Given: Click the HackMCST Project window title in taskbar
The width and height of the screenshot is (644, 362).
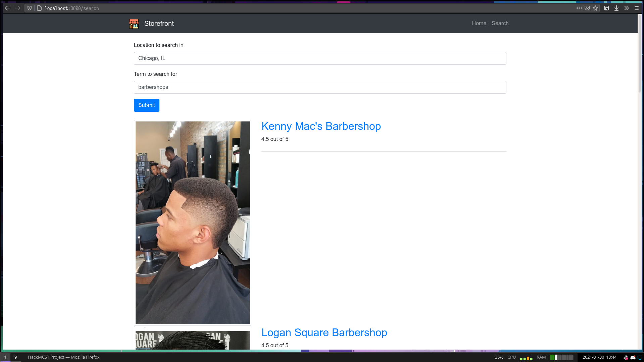Looking at the screenshot, I should tap(64, 357).
